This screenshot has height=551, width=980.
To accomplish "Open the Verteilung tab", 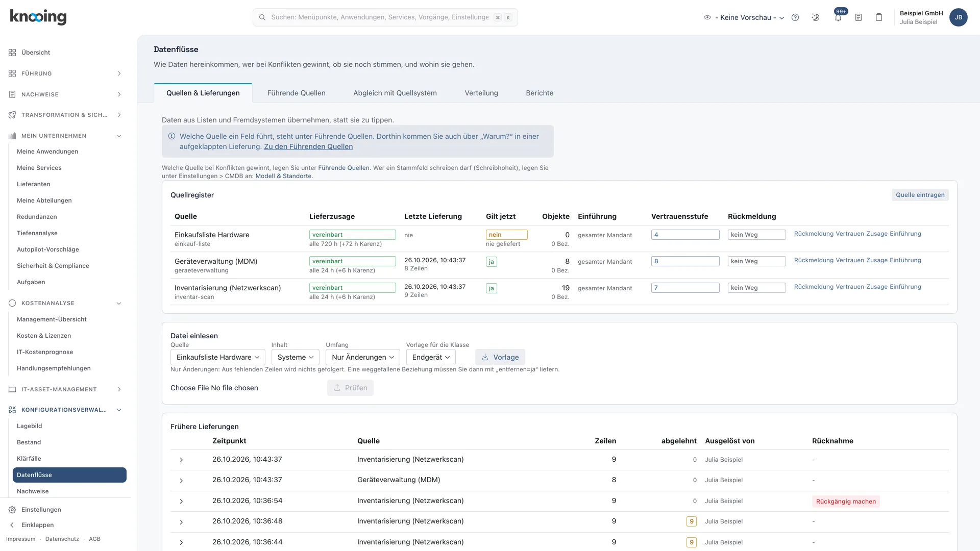I will coord(481,93).
